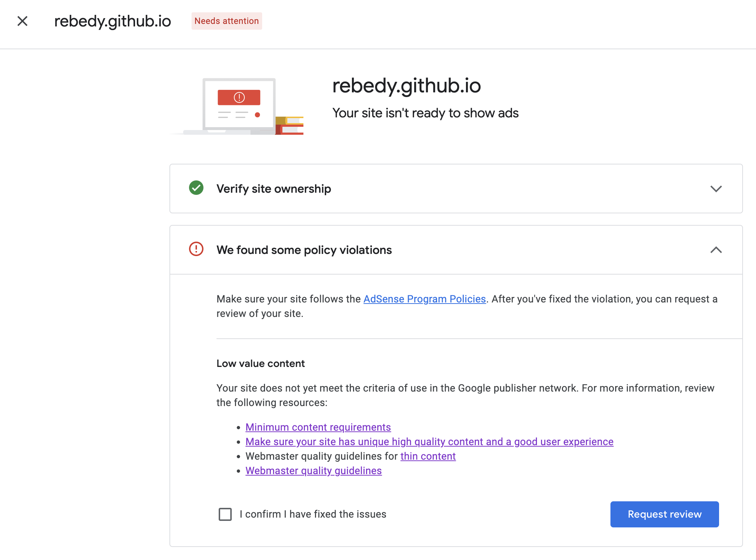The height and width of the screenshot is (560, 756).
Task: Click the Request review button
Action: pos(664,514)
